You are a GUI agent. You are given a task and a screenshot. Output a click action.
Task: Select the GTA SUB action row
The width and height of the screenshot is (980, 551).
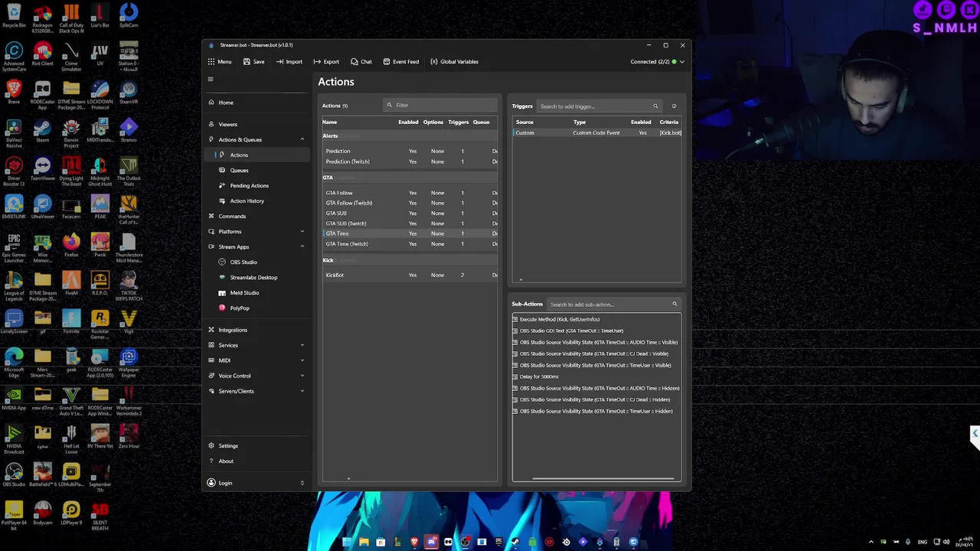click(x=410, y=214)
